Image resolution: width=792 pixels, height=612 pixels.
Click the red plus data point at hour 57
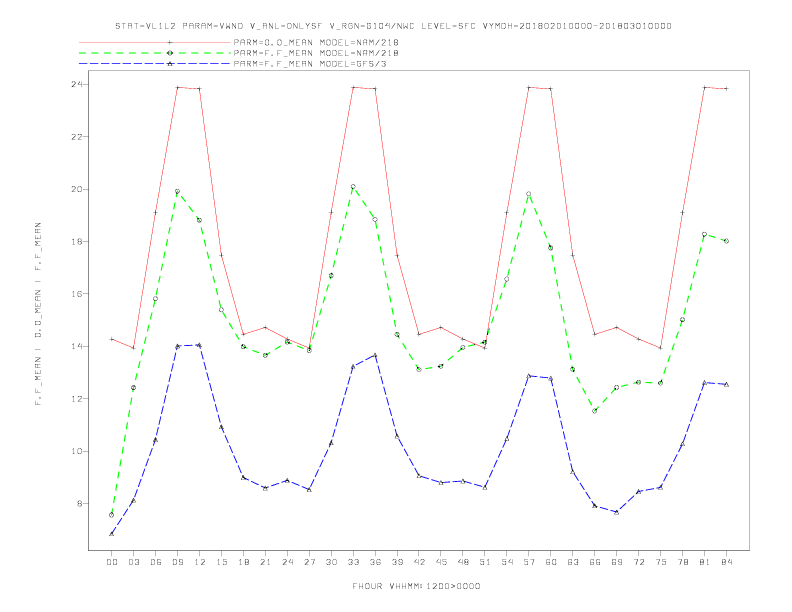click(529, 87)
